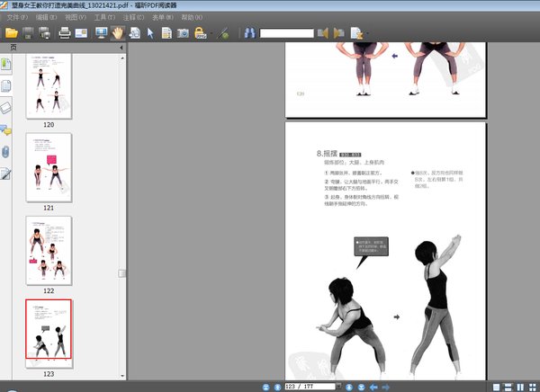
Task: Click the Open file folder icon
Action: pyautogui.click(x=12, y=33)
